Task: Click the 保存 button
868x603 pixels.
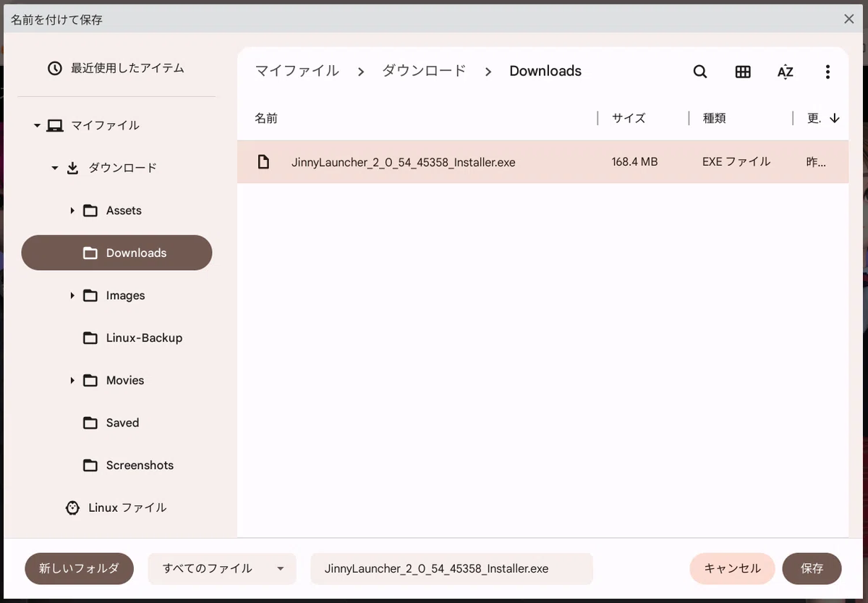Action: (812, 569)
